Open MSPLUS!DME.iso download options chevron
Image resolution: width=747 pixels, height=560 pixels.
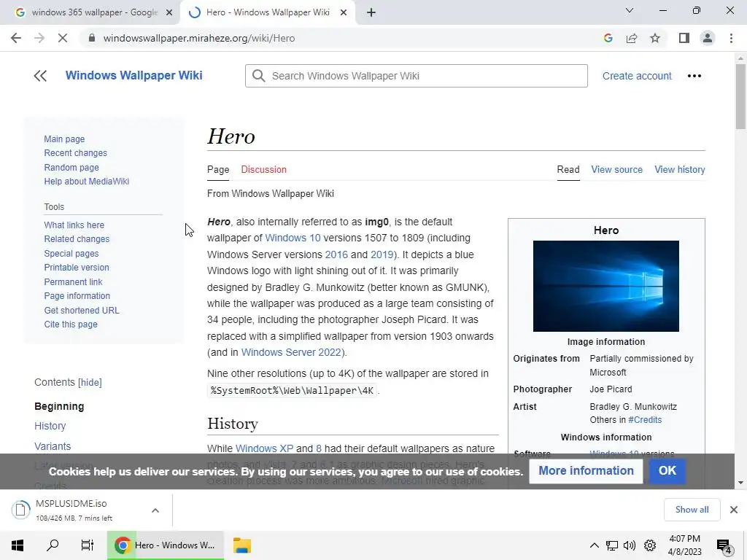155,510
